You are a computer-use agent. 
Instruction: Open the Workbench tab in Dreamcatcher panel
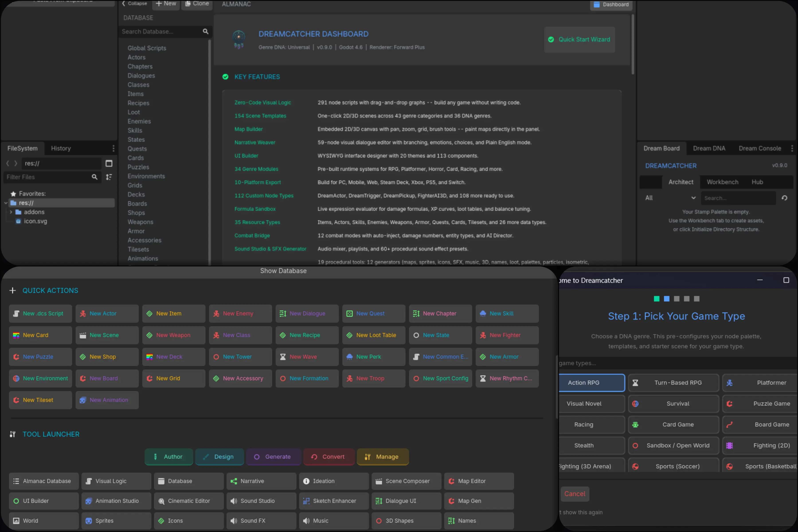pyautogui.click(x=722, y=182)
